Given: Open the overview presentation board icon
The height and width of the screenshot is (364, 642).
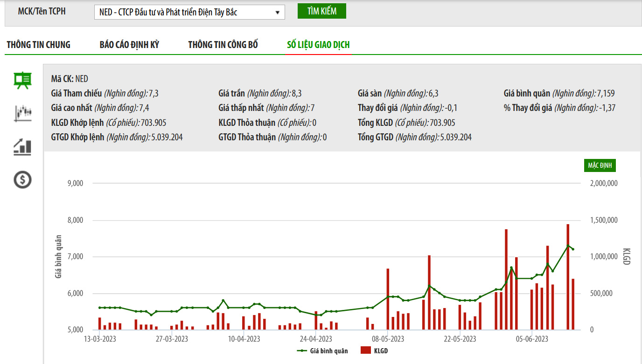Looking at the screenshot, I should click(22, 80).
